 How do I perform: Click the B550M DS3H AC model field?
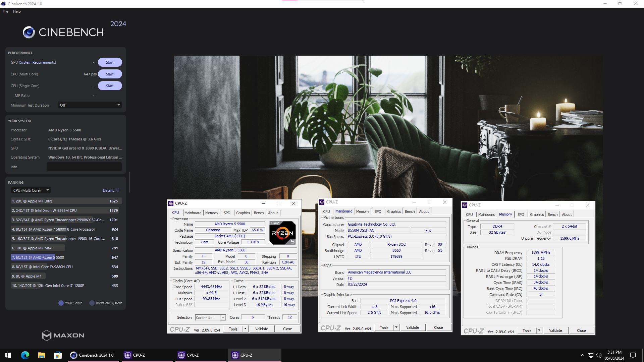(378, 231)
